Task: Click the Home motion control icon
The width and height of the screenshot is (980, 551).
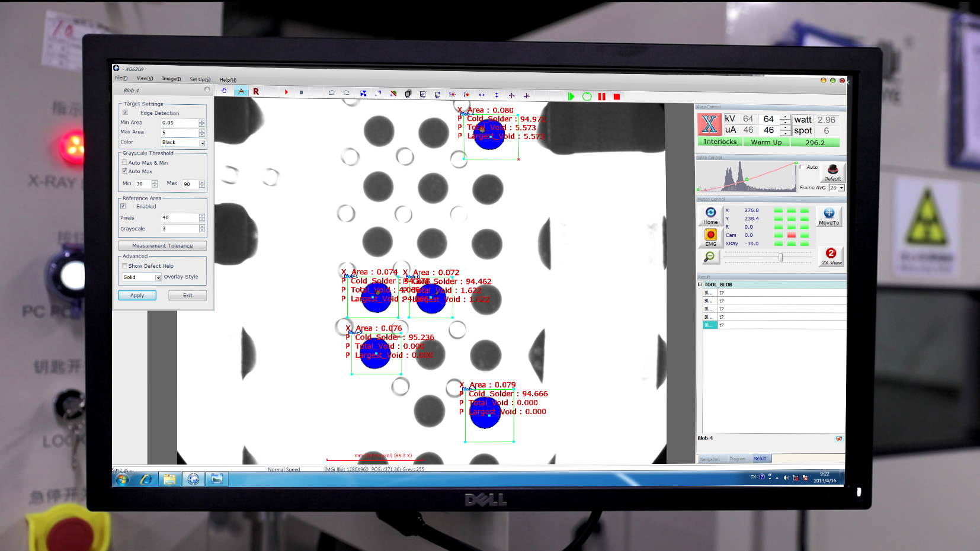Action: pyautogui.click(x=710, y=214)
